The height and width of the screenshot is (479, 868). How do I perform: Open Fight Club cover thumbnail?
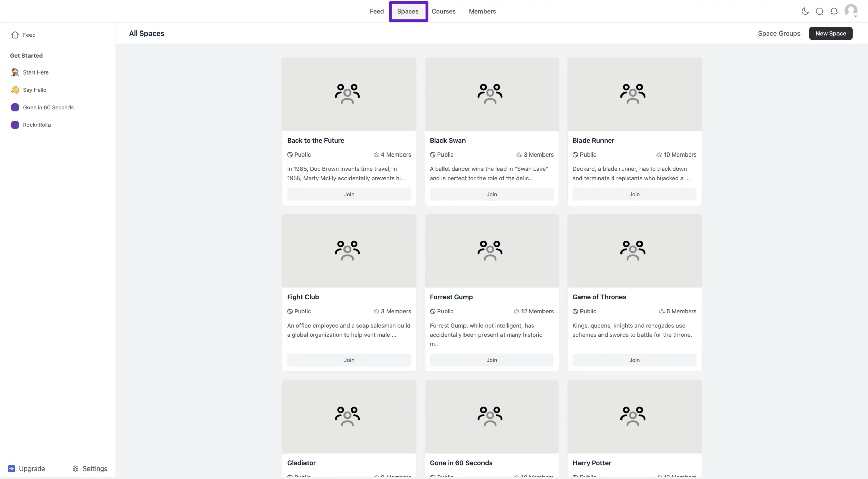349,251
